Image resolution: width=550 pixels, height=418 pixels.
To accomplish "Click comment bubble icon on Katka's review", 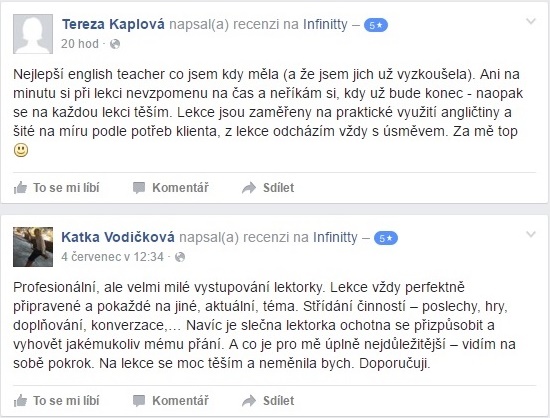I will coord(139,401).
